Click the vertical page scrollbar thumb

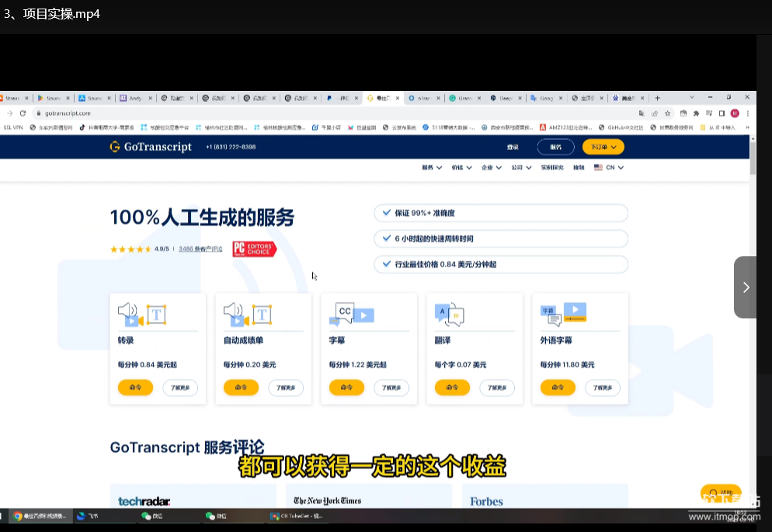753,158
